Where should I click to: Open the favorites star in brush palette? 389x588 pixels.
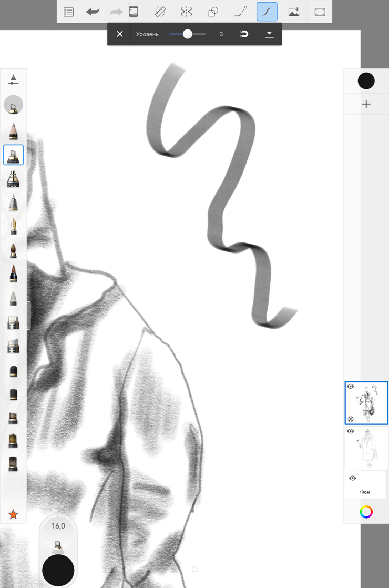pos(13,514)
